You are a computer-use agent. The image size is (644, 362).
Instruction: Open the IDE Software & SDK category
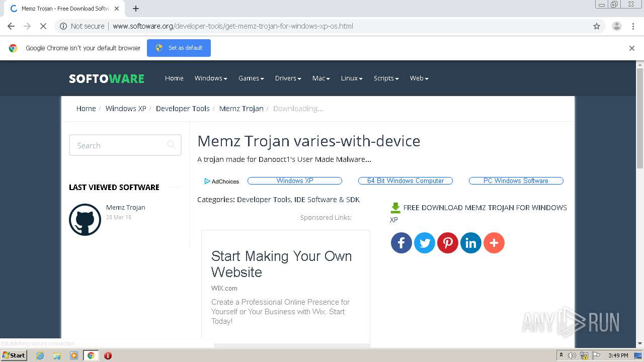coord(327,200)
